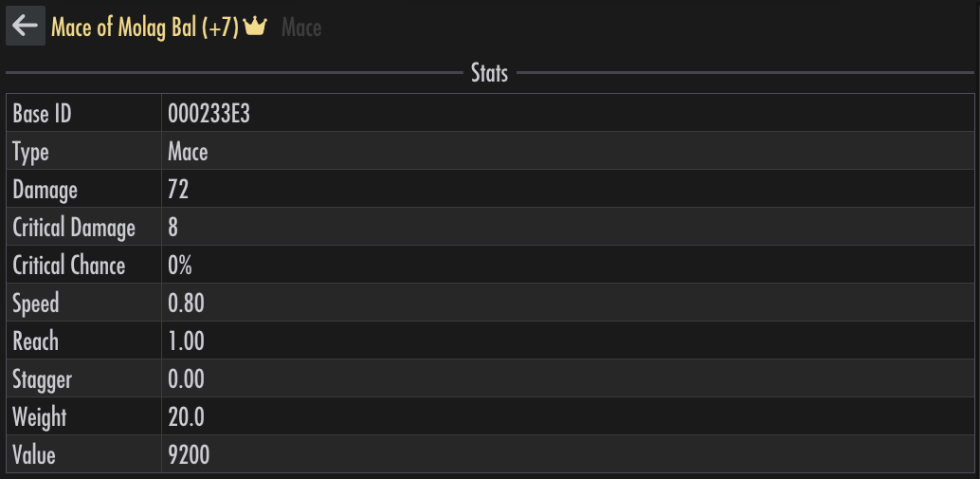
Task: Click the Damage value 72
Action: coord(178,190)
